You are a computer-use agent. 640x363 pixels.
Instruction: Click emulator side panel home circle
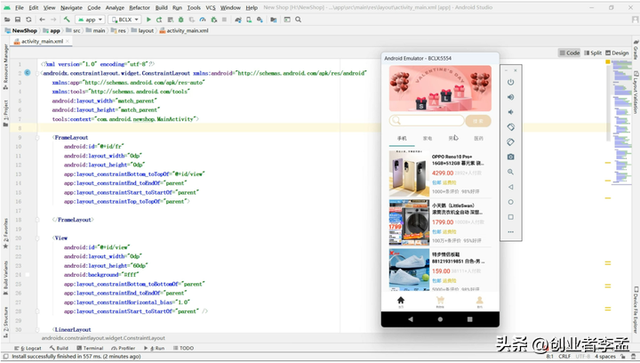[x=511, y=202]
